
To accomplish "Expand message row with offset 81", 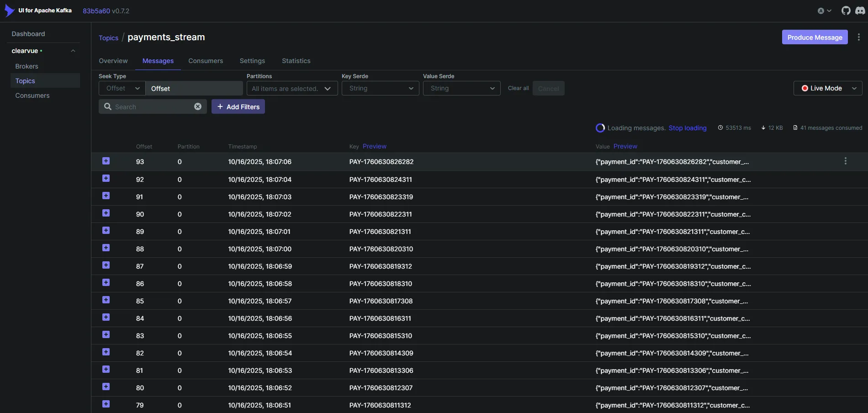I will point(106,369).
